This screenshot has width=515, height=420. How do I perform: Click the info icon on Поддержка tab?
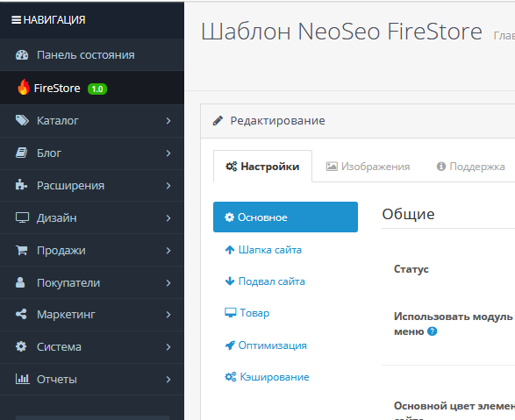(441, 167)
